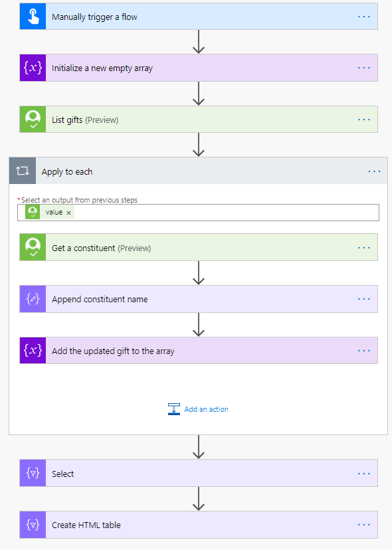The width and height of the screenshot is (392, 550).
Task: Click the Get a constituent connector icon
Action: (33, 247)
